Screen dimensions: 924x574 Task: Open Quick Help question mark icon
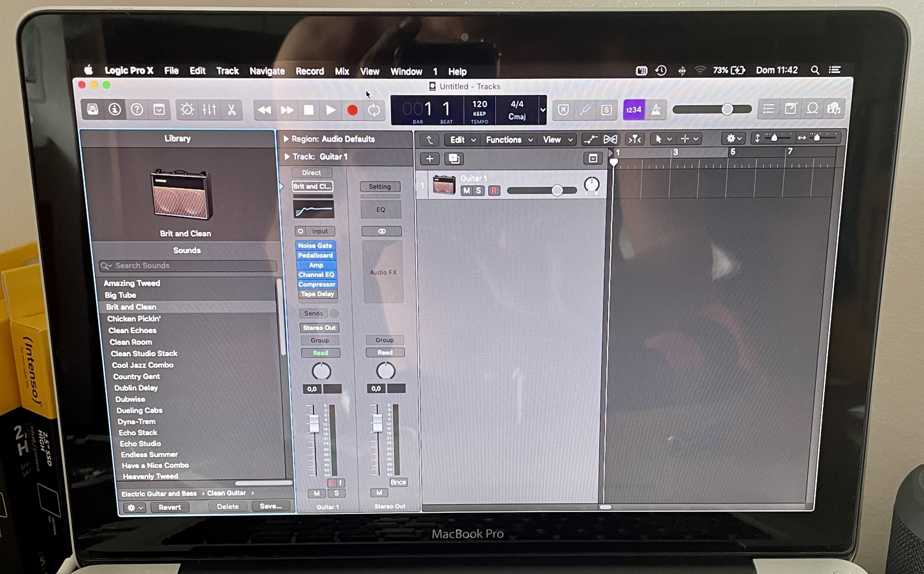click(x=137, y=110)
